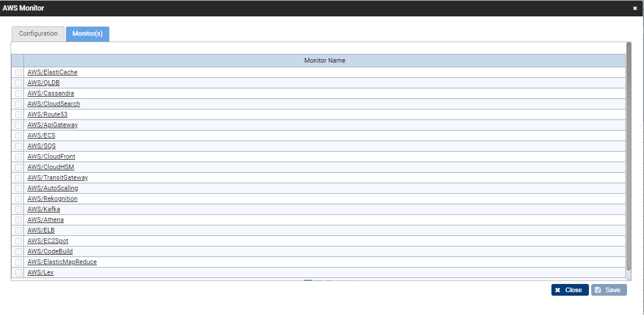Viewport: 644px width, 315px height.
Task: Open the AWS/ApiGateway link
Action: (53, 125)
